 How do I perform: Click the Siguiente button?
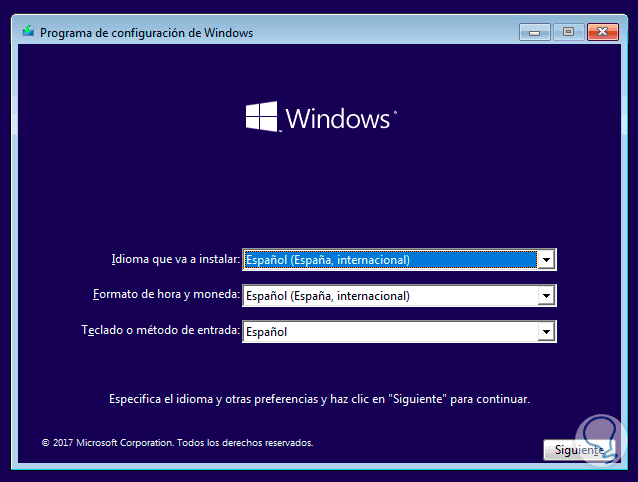[580, 449]
